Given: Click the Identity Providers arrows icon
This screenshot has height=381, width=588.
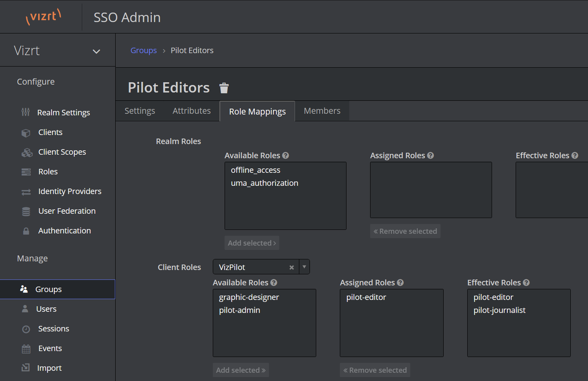Looking at the screenshot, I should pyautogui.click(x=26, y=192).
